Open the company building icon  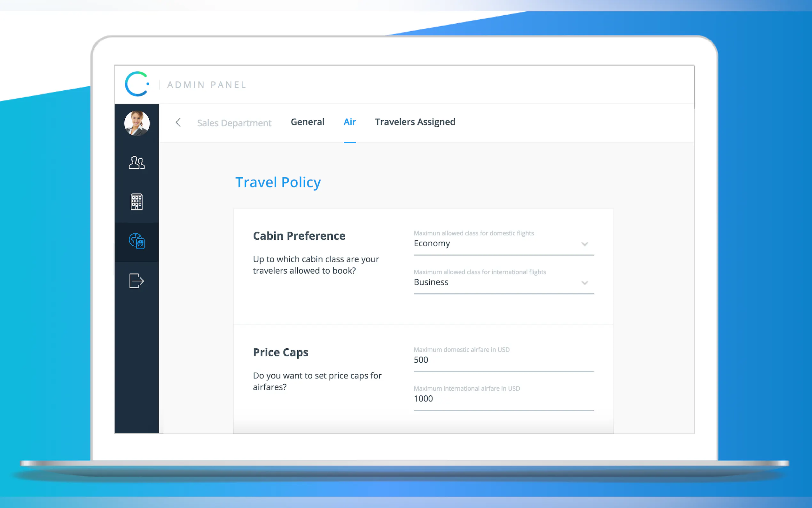click(x=137, y=202)
